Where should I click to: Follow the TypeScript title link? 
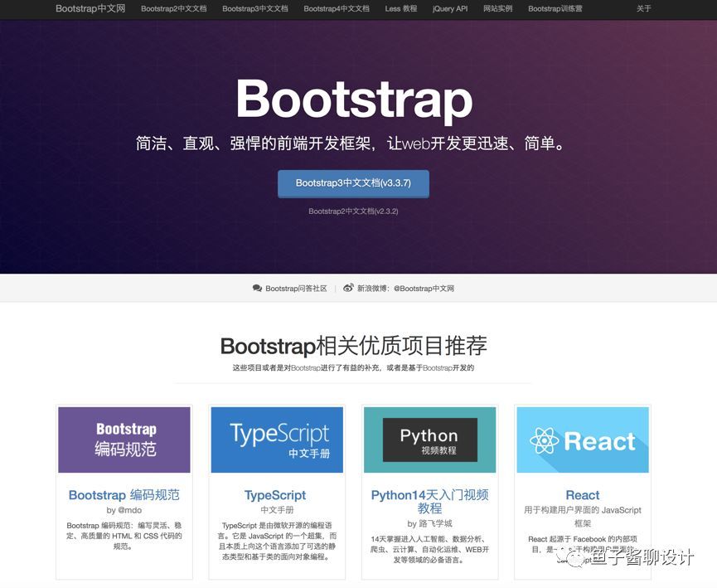tap(275, 495)
